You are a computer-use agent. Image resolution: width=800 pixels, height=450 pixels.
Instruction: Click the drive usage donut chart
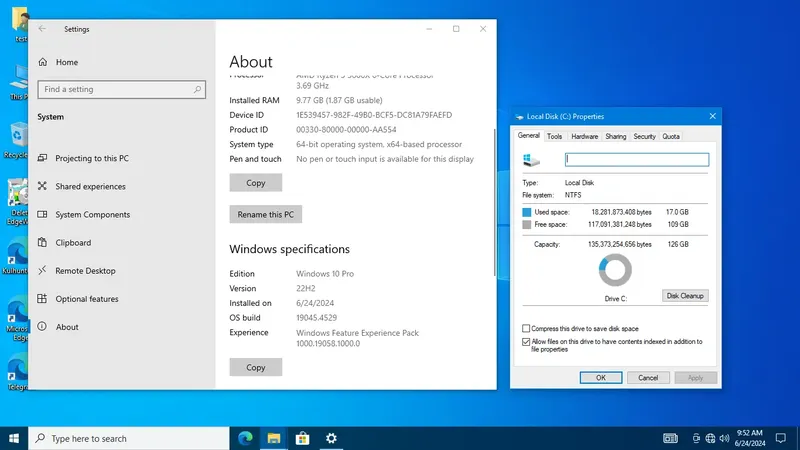coord(615,270)
